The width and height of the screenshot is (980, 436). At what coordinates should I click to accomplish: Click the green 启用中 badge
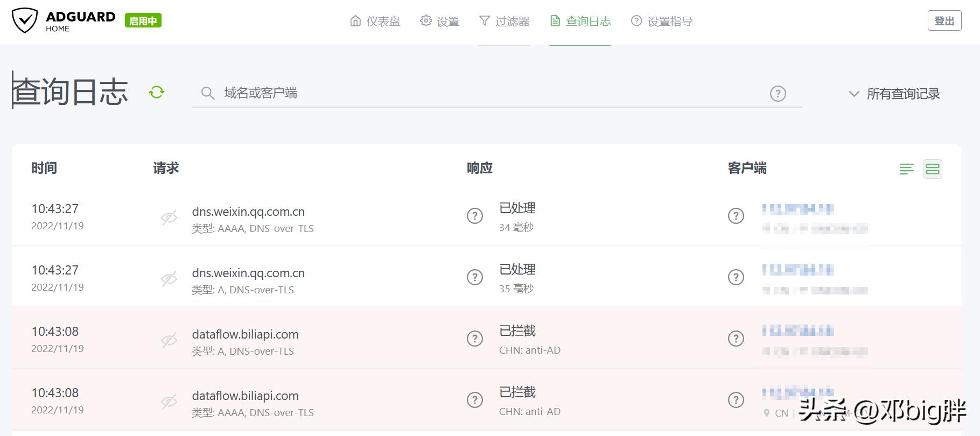(x=142, y=20)
